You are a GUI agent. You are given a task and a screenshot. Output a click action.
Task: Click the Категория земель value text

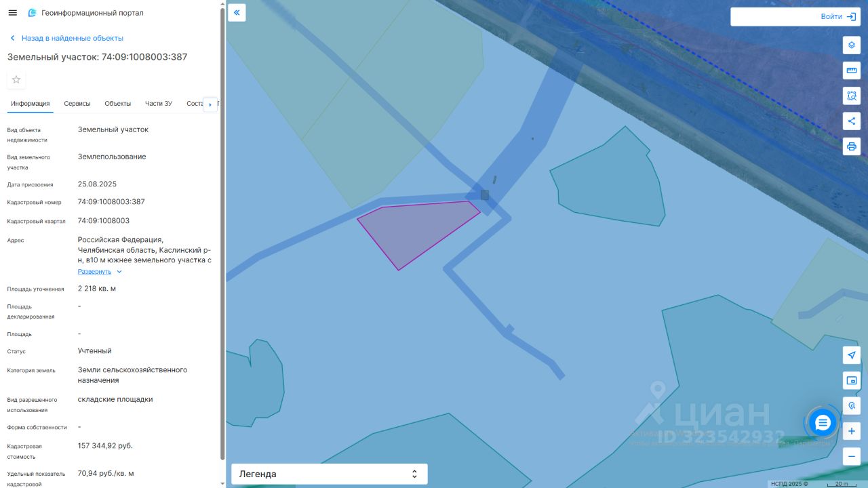click(x=132, y=375)
